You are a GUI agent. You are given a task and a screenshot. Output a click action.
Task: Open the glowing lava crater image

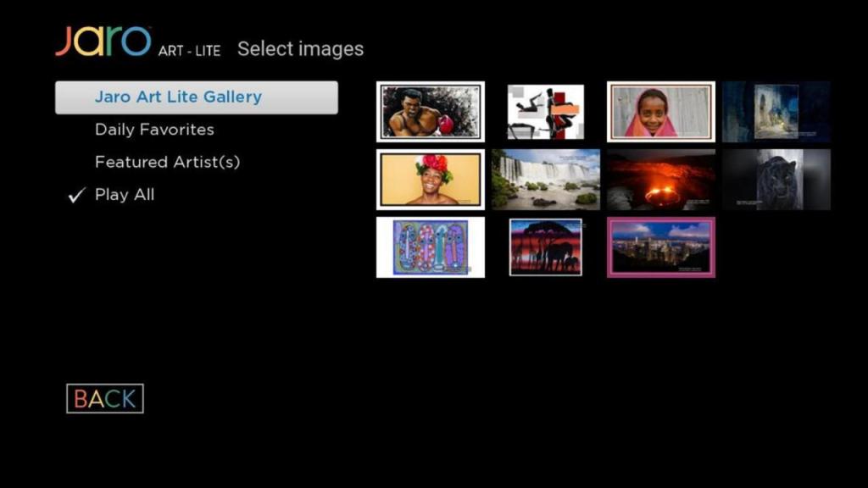pos(661,180)
